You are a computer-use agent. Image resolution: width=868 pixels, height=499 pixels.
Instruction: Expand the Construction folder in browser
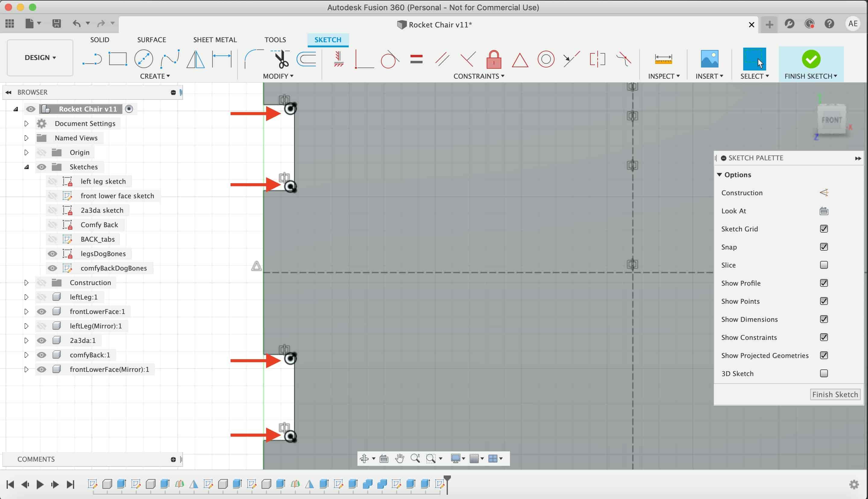click(x=26, y=282)
